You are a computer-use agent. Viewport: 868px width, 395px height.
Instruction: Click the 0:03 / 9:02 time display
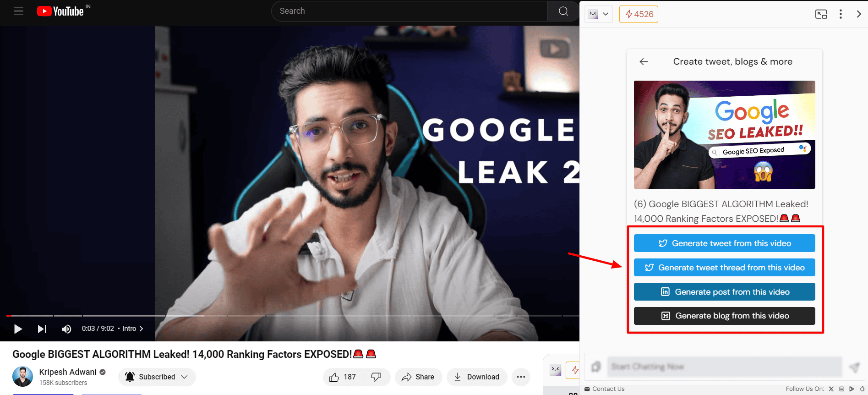click(98, 329)
